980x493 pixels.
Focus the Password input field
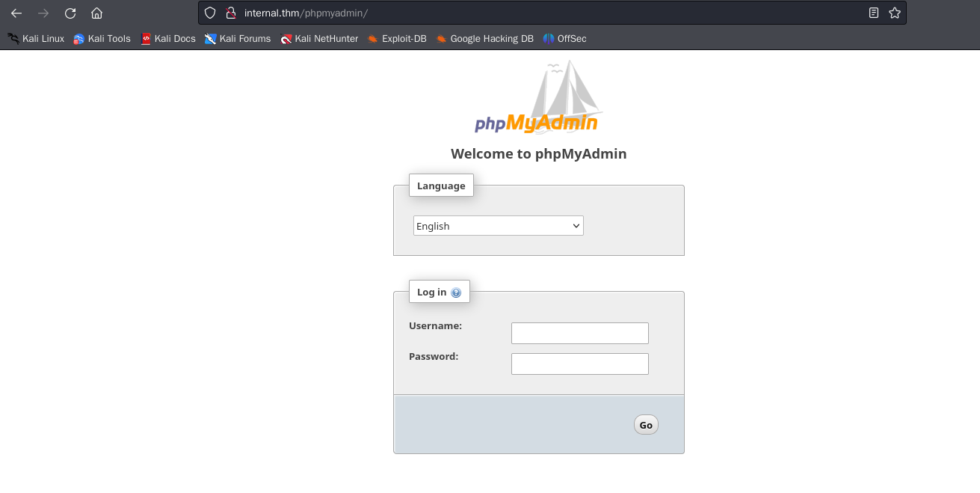coord(580,364)
